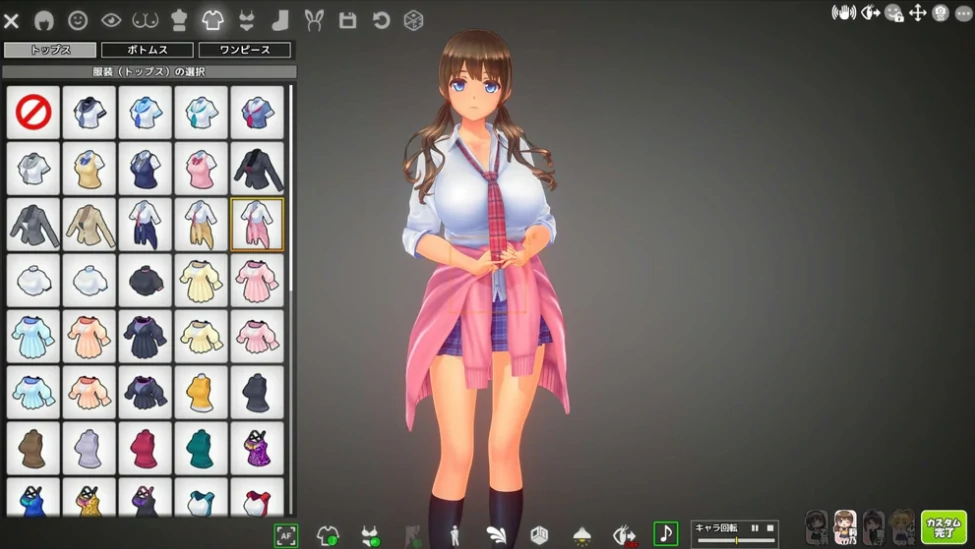Choose the navy sailor uniform top
The height and width of the screenshot is (549, 975).
click(x=90, y=112)
